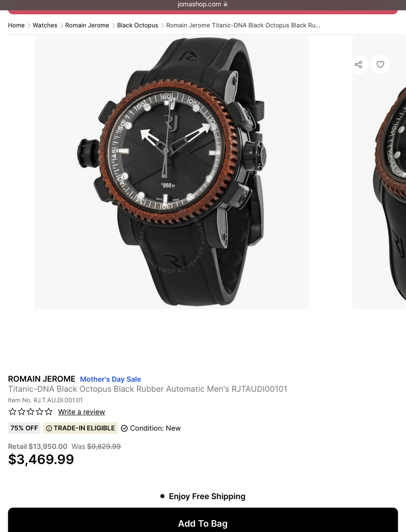Open the Mother's Day Sale link
Screen dimensions: 406x532
(x=110, y=379)
